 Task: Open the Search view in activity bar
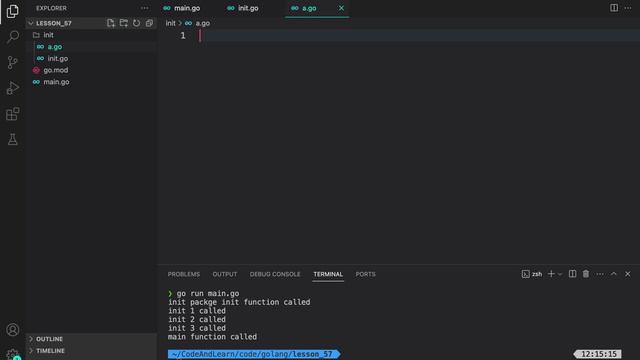tap(13, 37)
